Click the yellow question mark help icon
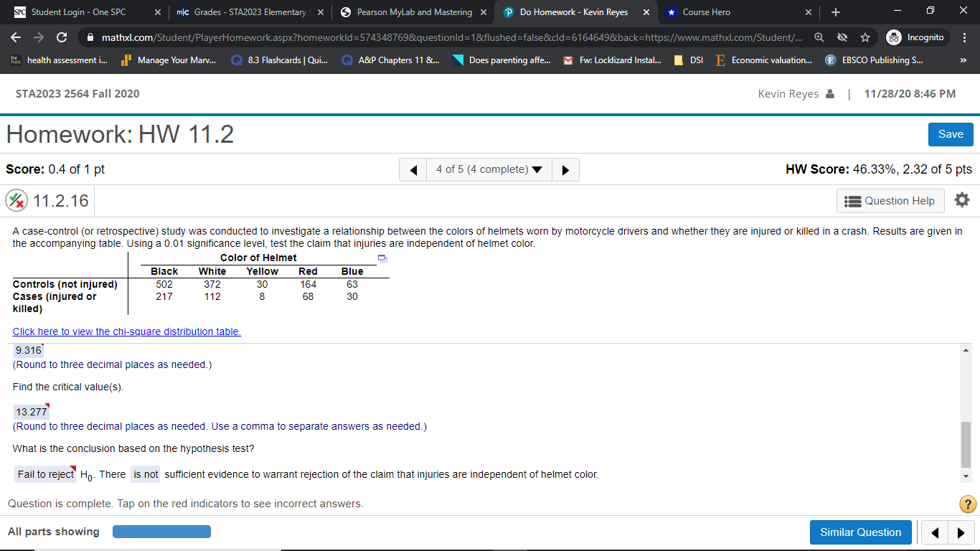The width and height of the screenshot is (980, 551). tap(966, 504)
